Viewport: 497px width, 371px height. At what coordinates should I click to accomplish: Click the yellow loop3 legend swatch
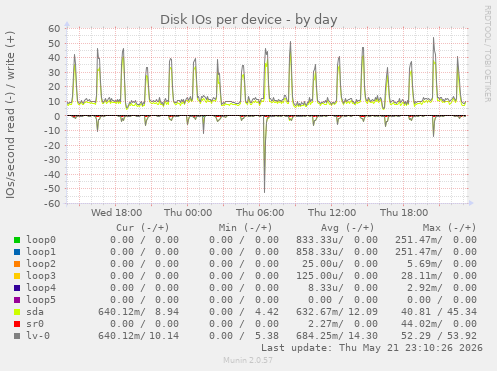(x=17, y=276)
